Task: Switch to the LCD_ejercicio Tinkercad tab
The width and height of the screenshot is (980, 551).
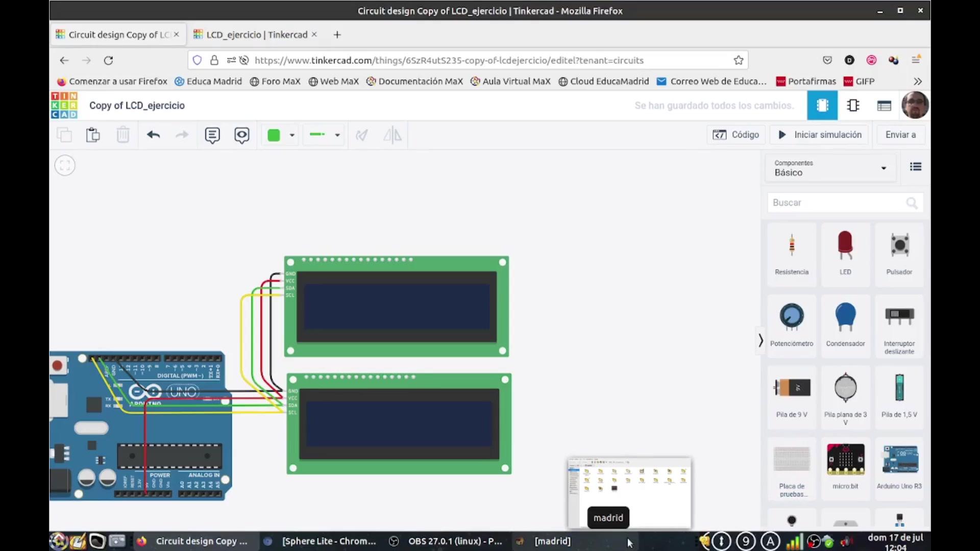Action: tap(256, 35)
